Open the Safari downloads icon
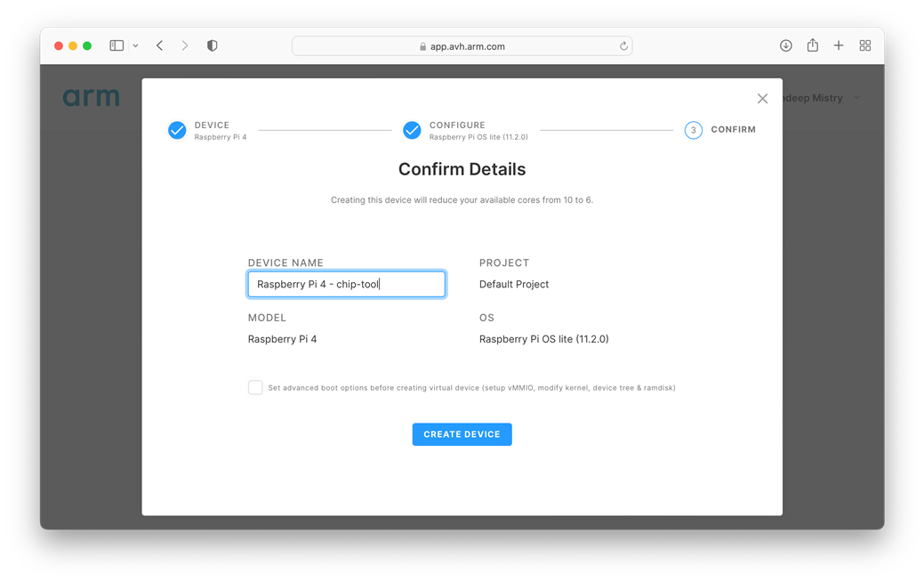This screenshot has width=924, height=582. tap(785, 45)
